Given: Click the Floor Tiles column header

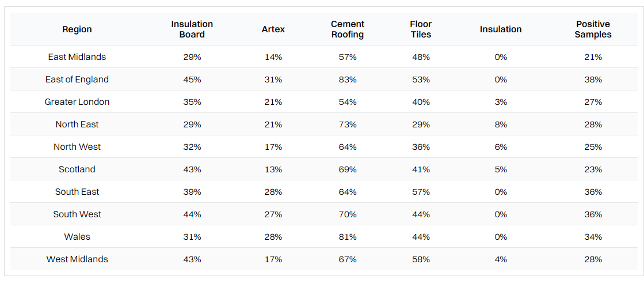Looking at the screenshot, I should click(x=421, y=29).
